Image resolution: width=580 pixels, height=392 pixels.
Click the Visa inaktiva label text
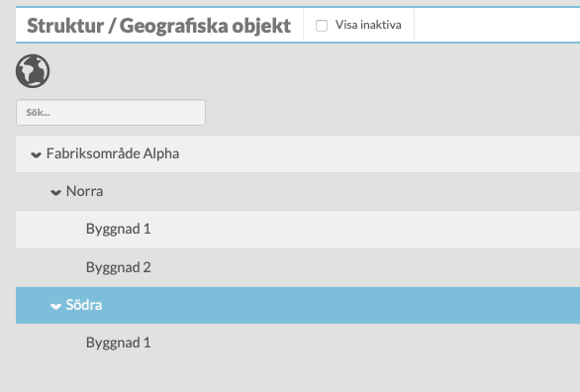[x=368, y=25]
